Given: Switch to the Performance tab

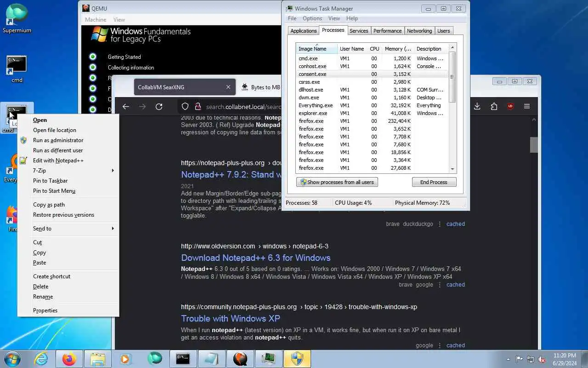Looking at the screenshot, I should point(387,31).
